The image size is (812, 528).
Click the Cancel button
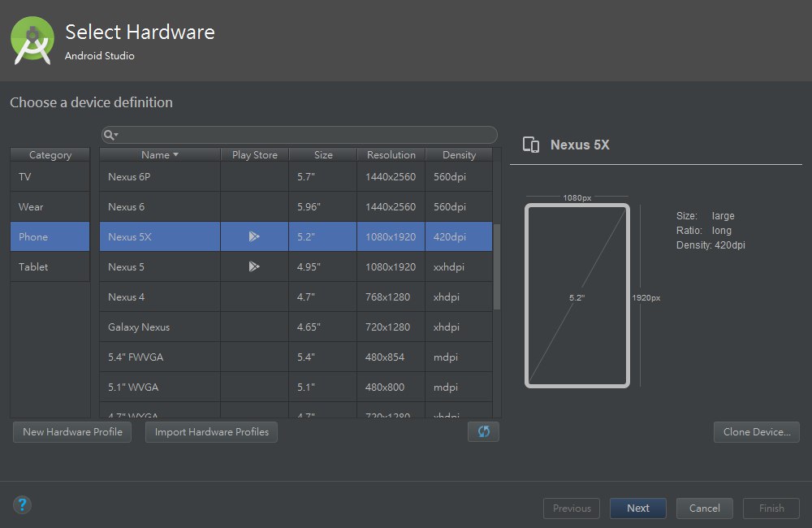pos(704,509)
